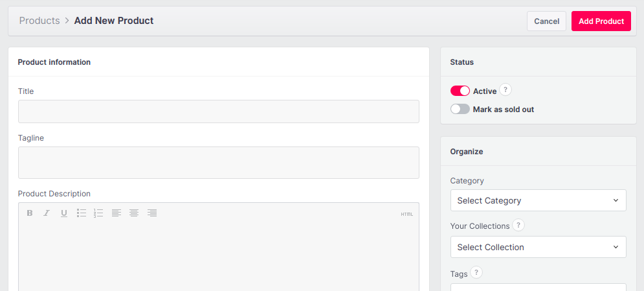
Task: Disable the Active status toggle
Action: pos(460,91)
